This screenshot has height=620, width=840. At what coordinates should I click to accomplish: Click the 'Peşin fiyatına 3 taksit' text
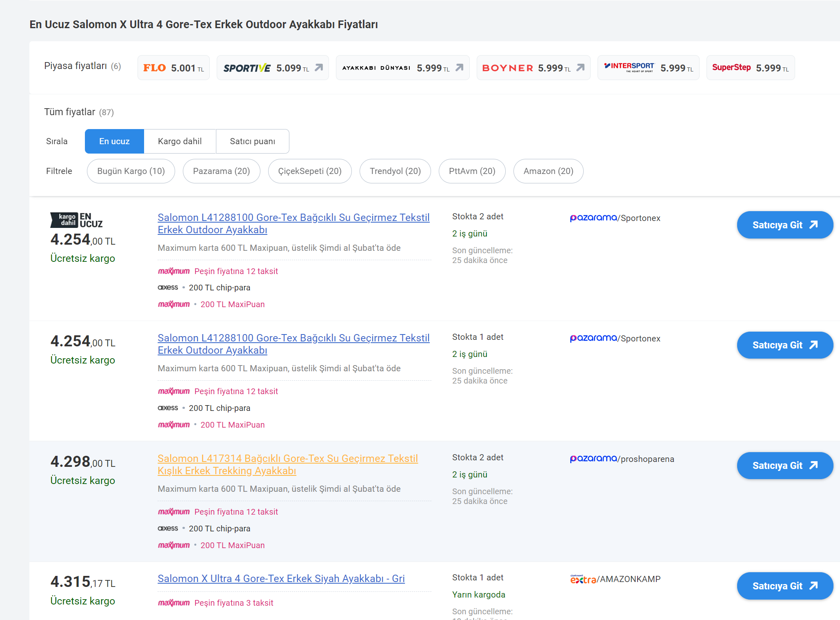click(x=234, y=603)
